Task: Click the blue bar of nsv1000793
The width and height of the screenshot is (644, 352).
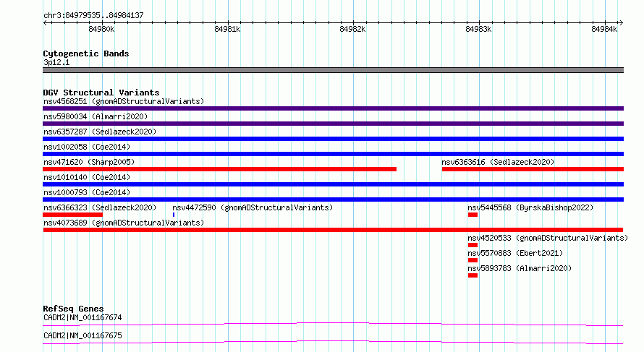Action: point(333,199)
